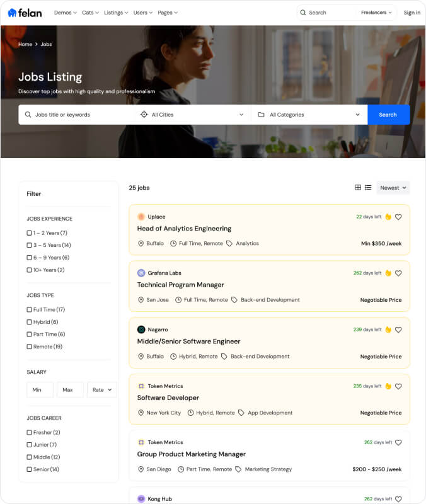Check the 1 – 2 Years experience filter
The height and width of the screenshot is (504, 426).
(x=29, y=232)
